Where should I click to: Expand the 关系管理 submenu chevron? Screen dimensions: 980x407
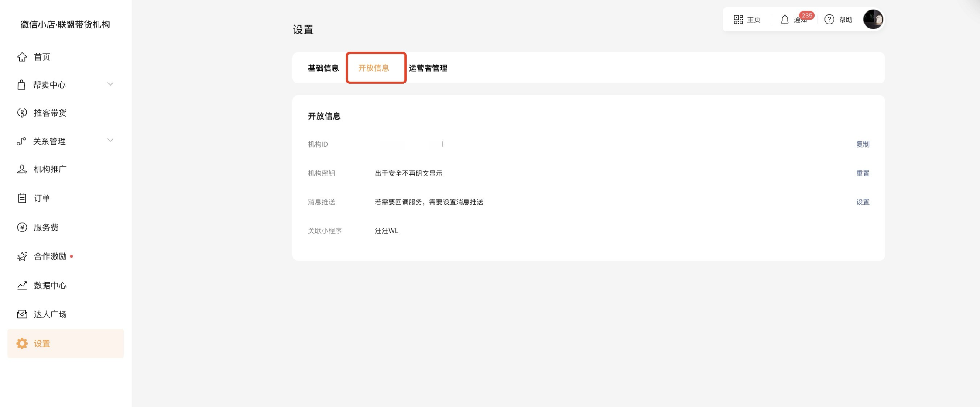coord(110,141)
